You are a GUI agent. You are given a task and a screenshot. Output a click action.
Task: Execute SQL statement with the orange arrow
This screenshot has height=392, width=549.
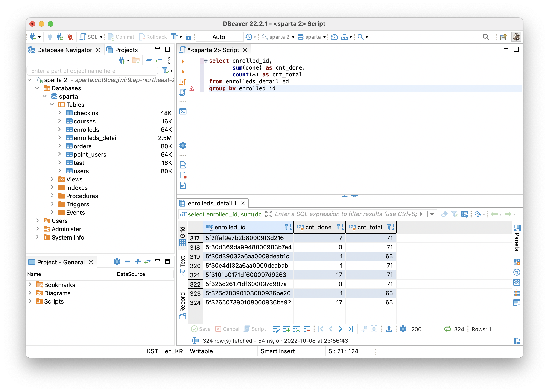click(x=183, y=61)
